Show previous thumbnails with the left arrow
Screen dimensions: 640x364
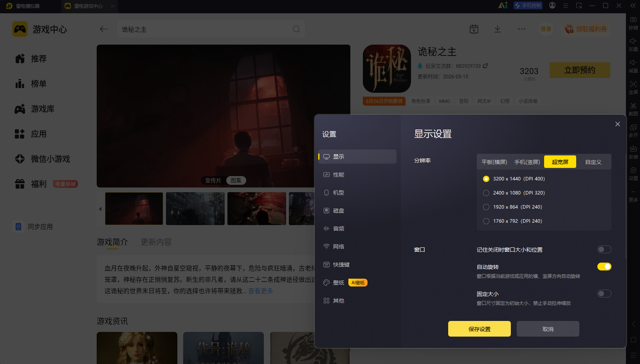coord(100,209)
